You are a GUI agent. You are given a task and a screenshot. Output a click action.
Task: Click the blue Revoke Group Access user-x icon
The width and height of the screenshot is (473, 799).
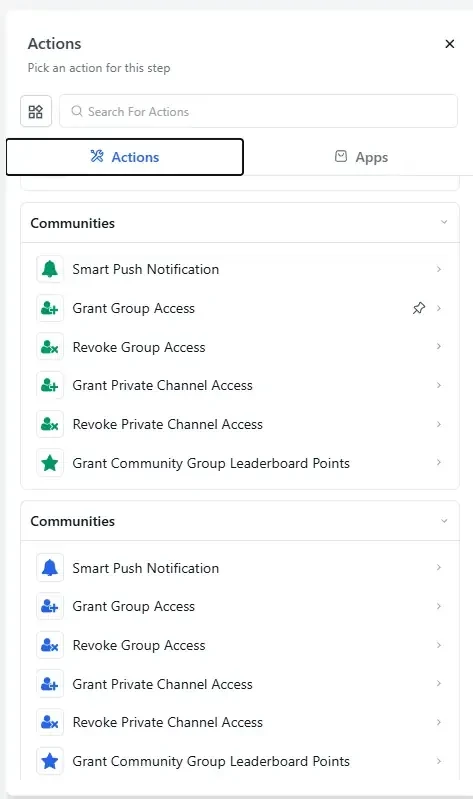pyautogui.click(x=50, y=645)
